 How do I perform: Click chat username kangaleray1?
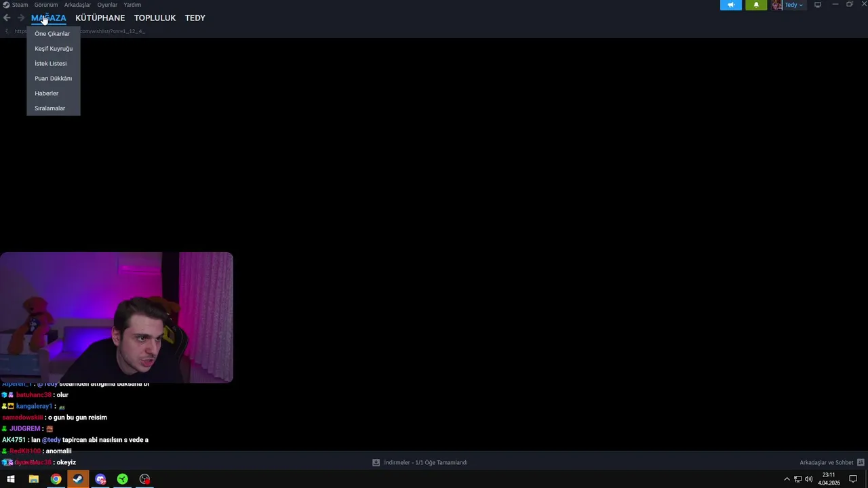pyautogui.click(x=34, y=406)
